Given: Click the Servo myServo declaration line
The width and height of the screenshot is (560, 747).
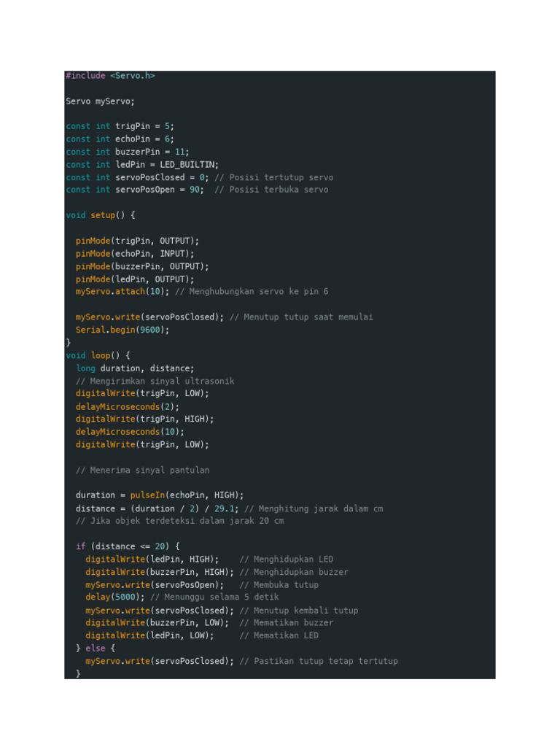Looking at the screenshot, I should point(100,101).
